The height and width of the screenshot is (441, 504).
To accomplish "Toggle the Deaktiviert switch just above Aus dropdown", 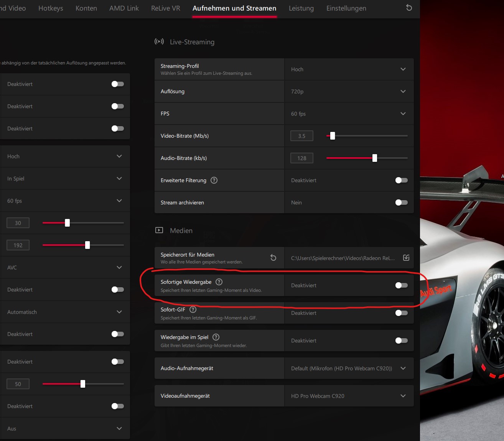I will (118, 406).
